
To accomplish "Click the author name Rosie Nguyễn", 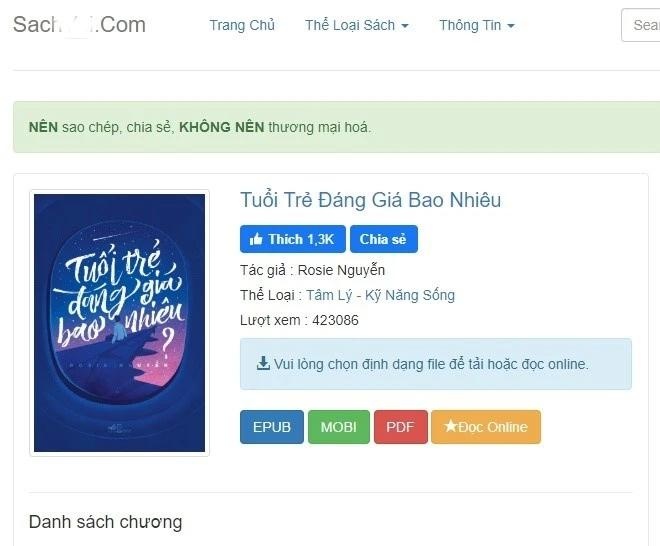I will pyautogui.click(x=341, y=270).
